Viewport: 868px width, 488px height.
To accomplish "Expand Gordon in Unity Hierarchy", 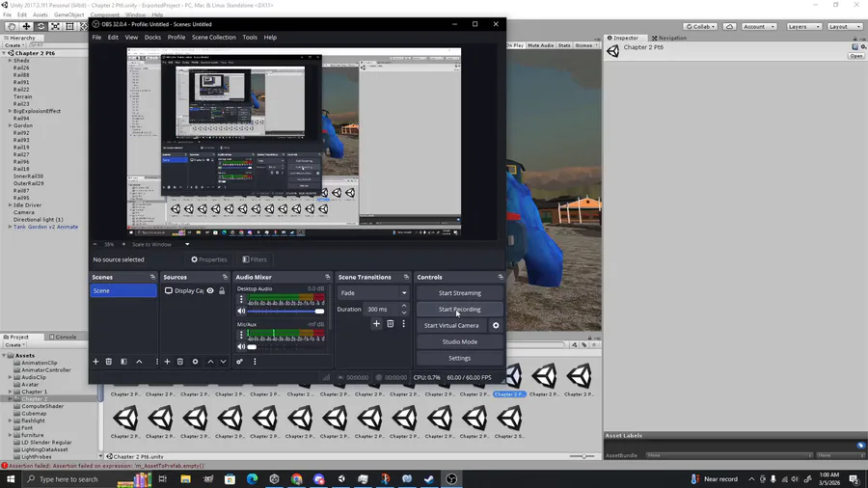I will pyautogui.click(x=10, y=125).
